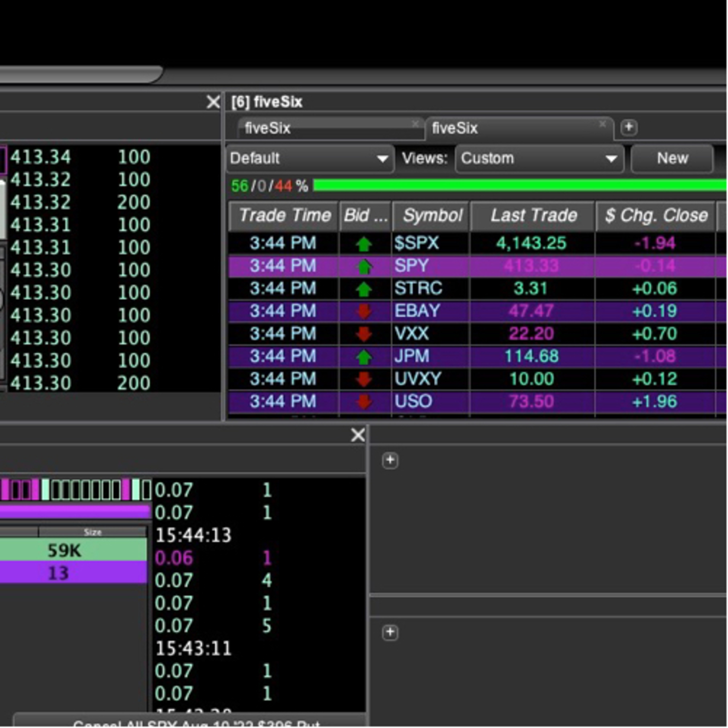Sort by the Last Trade column header
Image resolution: width=728 pixels, height=728 pixels.
coord(532,216)
